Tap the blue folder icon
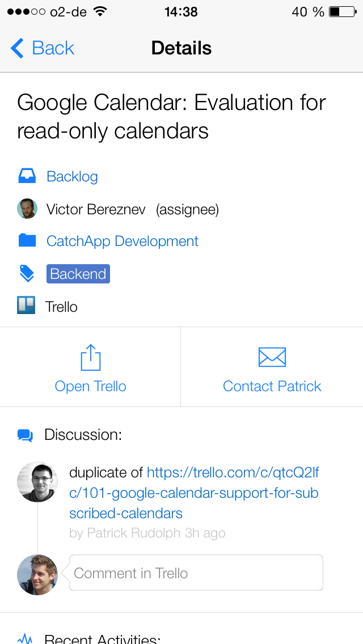Image resolution: width=363 pixels, height=644 pixels. point(27,241)
